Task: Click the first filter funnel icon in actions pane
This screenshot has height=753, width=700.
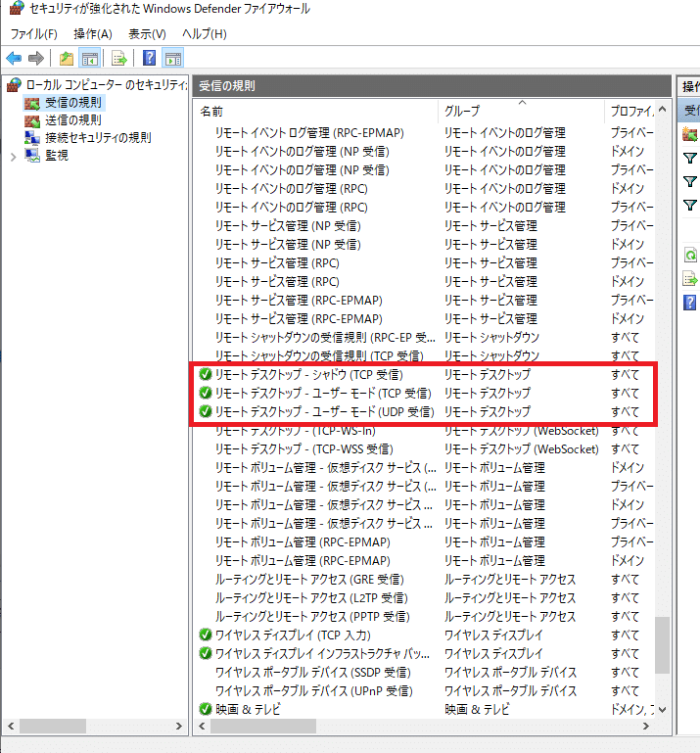Action: click(690, 158)
